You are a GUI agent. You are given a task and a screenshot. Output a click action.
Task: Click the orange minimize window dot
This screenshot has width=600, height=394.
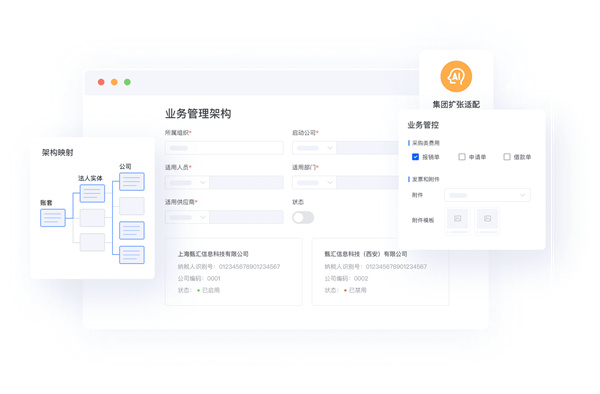(x=114, y=82)
